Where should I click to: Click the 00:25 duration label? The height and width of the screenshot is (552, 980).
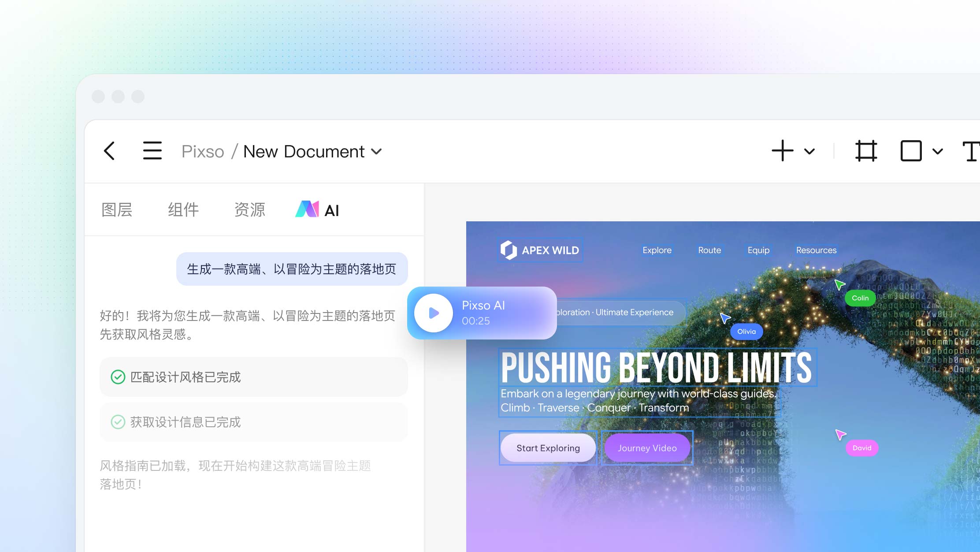coord(476,321)
